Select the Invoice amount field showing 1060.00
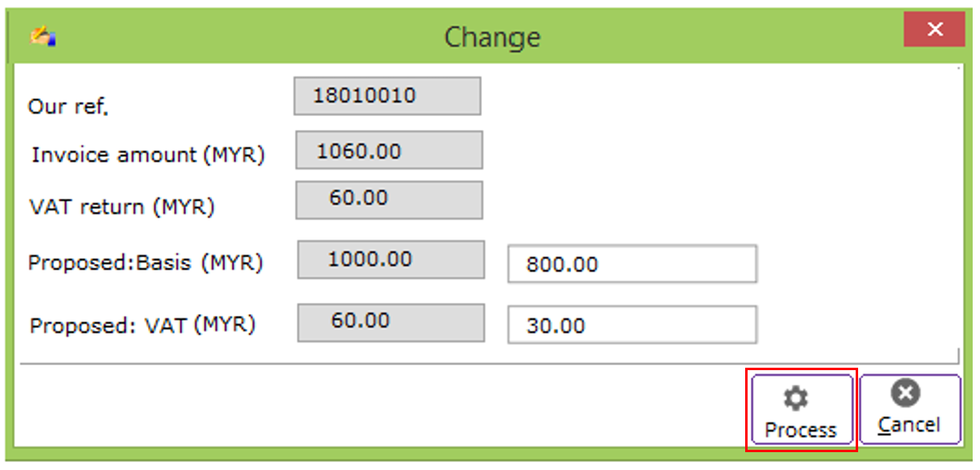The width and height of the screenshot is (980, 470). [x=388, y=150]
